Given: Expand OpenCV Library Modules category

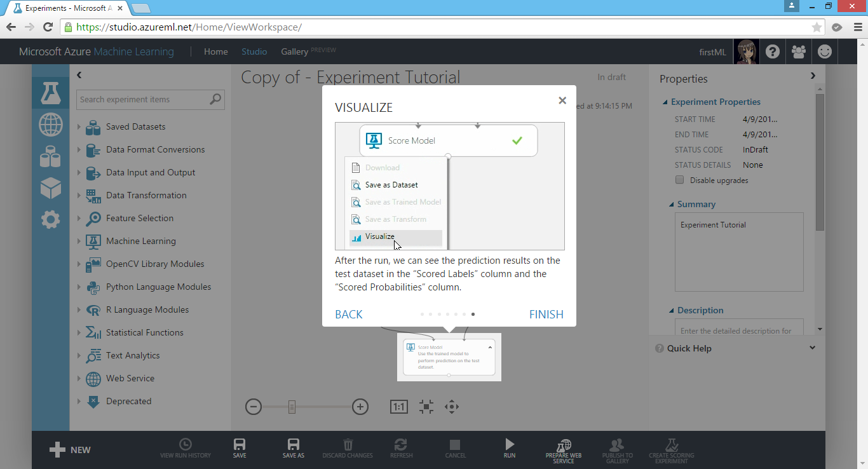Looking at the screenshot, I should (x=79, y=264).
